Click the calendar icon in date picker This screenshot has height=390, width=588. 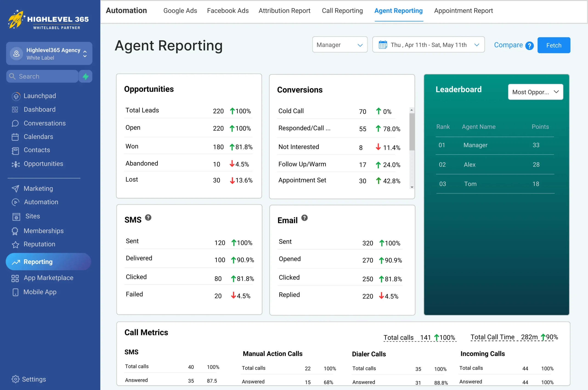383,45
